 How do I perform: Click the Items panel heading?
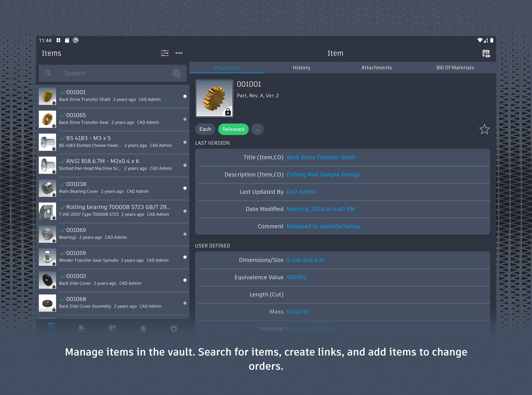[x=51, y=53]
